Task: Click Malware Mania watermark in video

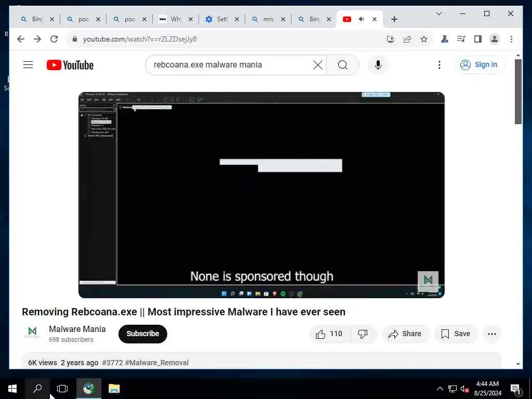Action: [428, 280]
